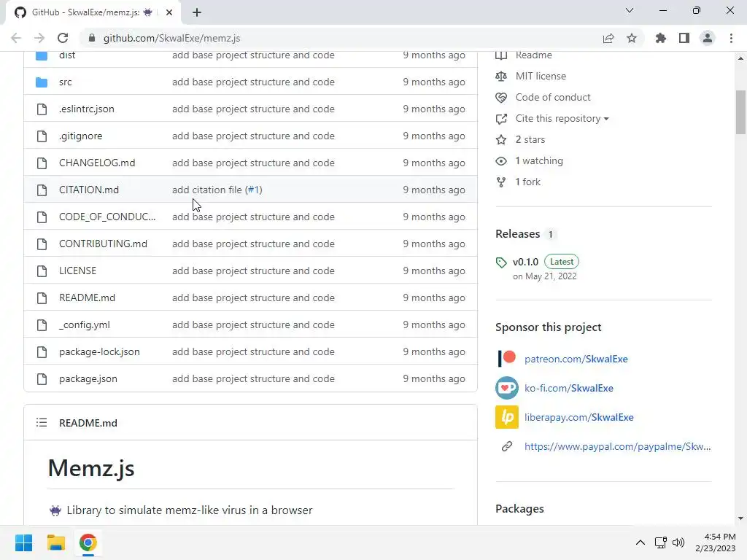Click the tag icon beside v0.1.0

[x=501, y=262]
